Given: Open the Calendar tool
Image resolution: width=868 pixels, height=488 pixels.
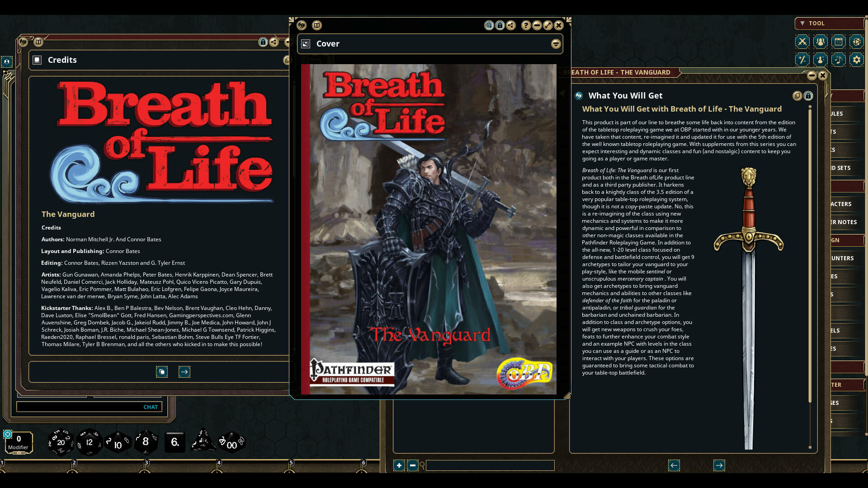Looking at the screenshot, I should (838, 42).
